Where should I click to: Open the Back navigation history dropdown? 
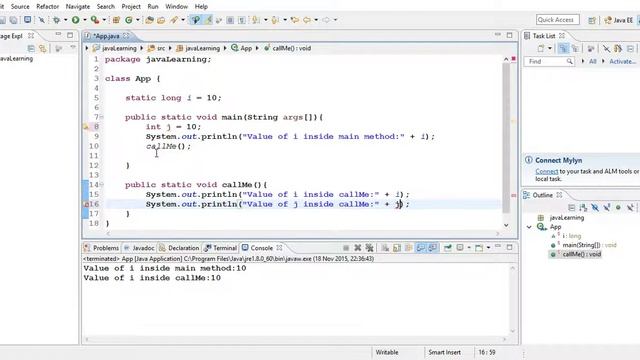(316, 20)
